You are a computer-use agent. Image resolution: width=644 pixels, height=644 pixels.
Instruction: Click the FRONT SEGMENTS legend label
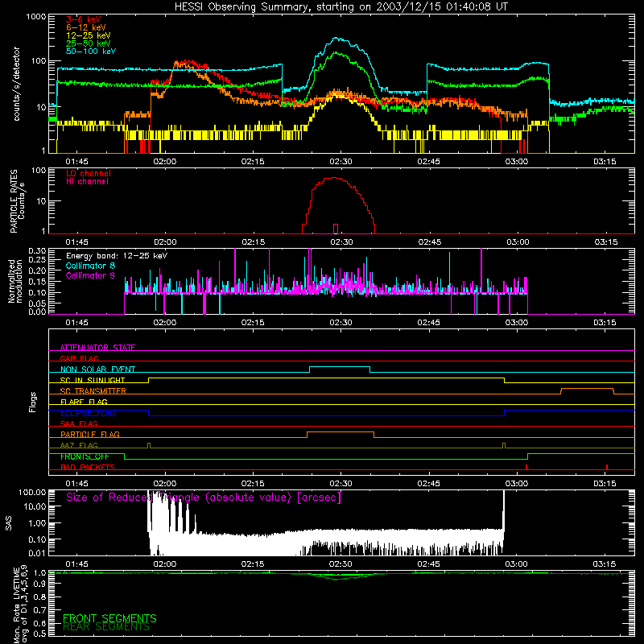tap(109, 618)
